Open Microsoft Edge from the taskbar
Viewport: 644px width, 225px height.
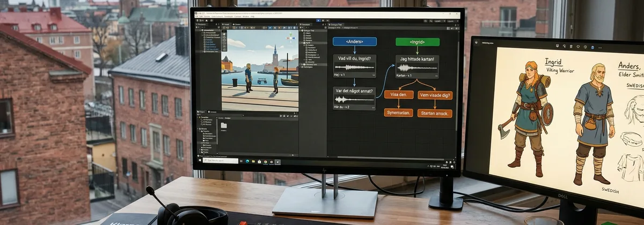[x=247, y=160]
